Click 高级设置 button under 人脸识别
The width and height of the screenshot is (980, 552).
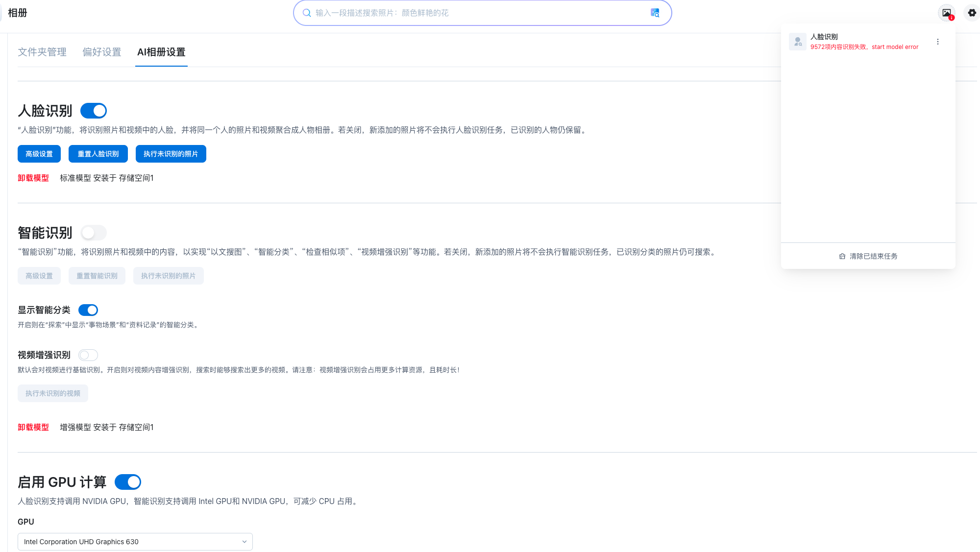coord(39,154)
